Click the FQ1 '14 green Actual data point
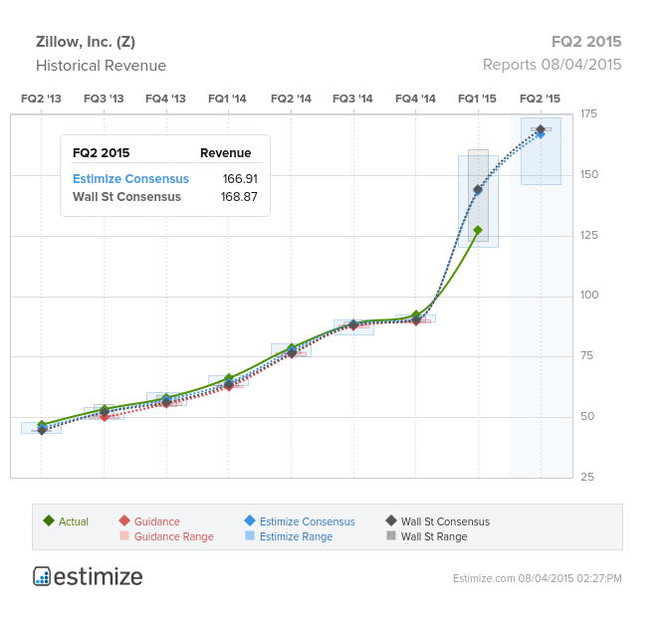The image size is (672, 617). (229, 378)
